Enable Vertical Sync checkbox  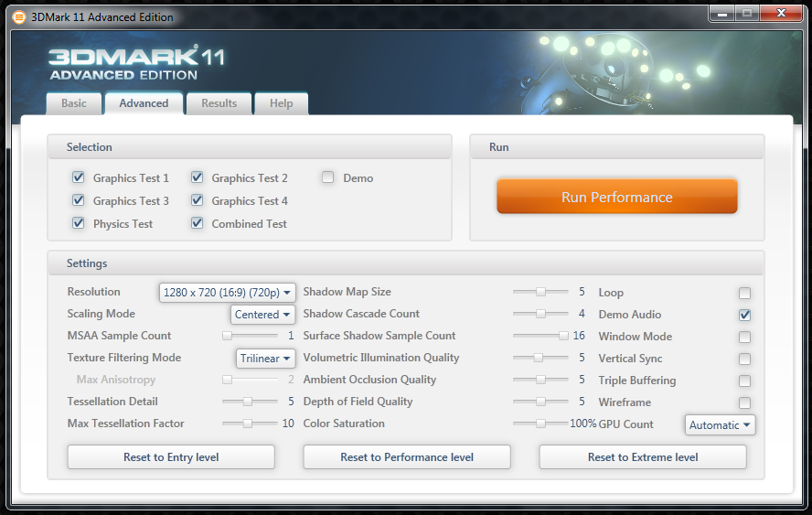coord(744,359)
